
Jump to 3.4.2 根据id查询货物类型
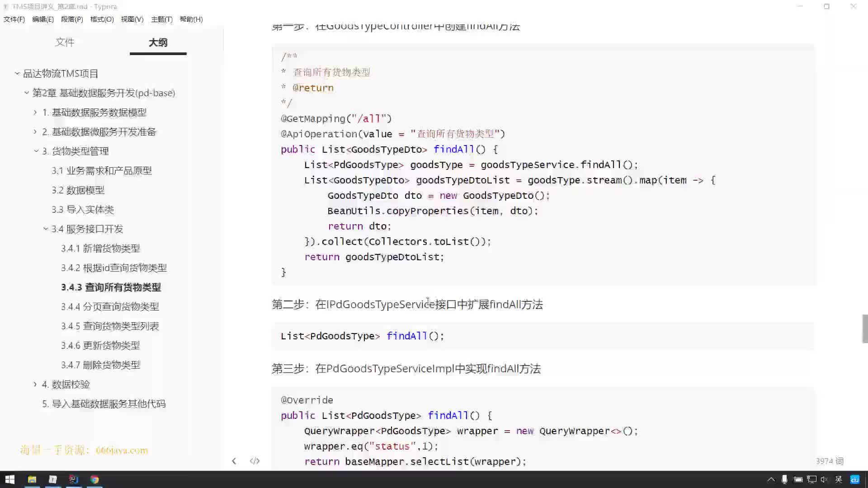114,267
